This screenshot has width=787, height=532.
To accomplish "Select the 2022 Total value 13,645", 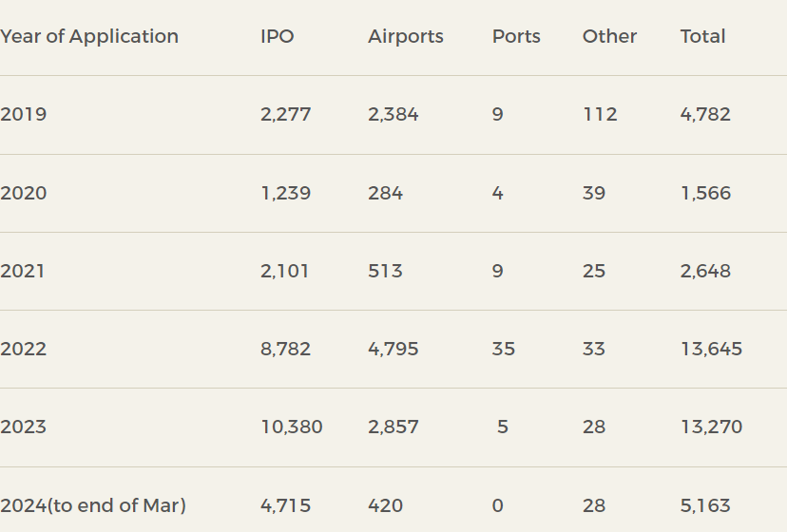I will pos(711,350).
